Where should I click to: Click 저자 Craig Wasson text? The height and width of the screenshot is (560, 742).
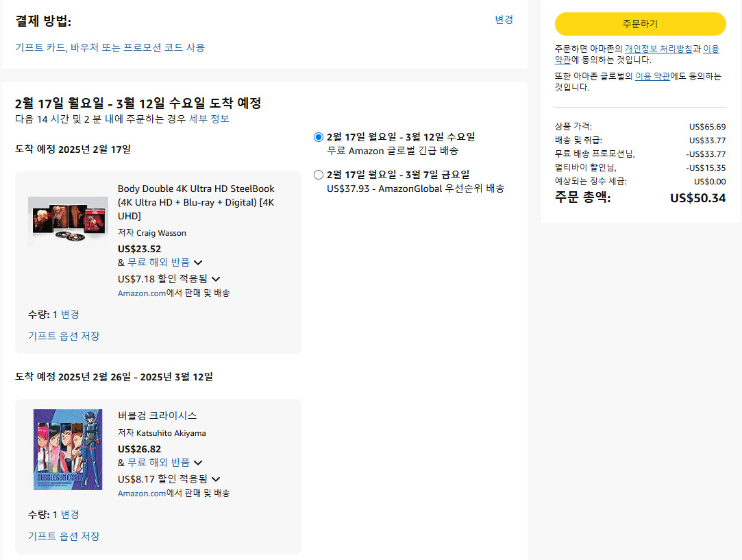(x=152, y=233)
